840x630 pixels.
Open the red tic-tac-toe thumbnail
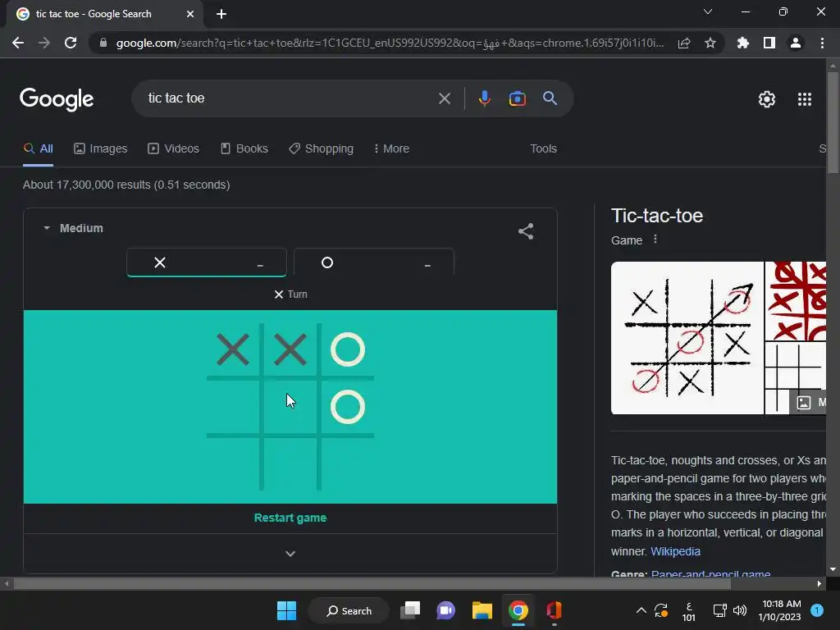(x=796, y=301)
